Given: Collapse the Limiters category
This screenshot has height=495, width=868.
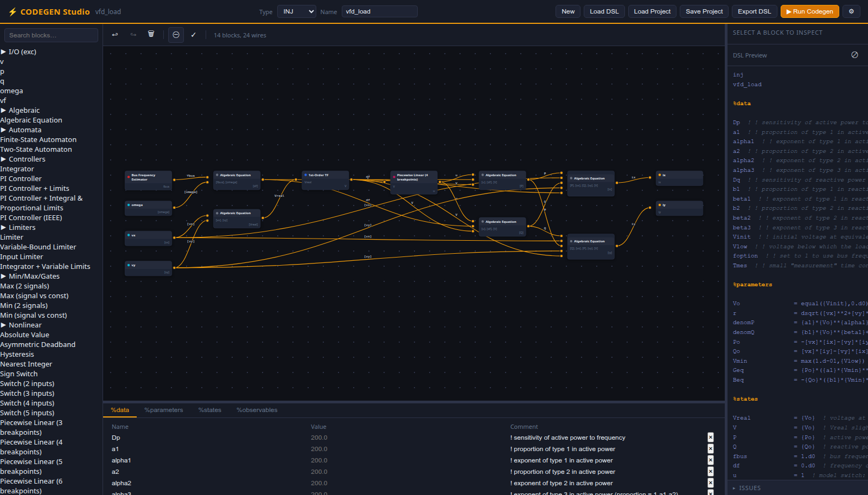Looking at the screenshot, I should point(18,227).
